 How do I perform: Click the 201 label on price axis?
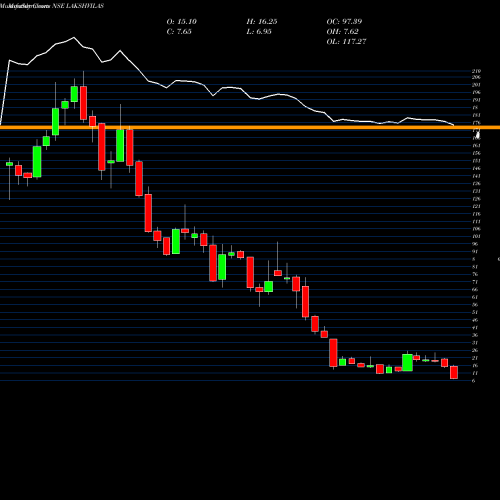pos(476,85)
